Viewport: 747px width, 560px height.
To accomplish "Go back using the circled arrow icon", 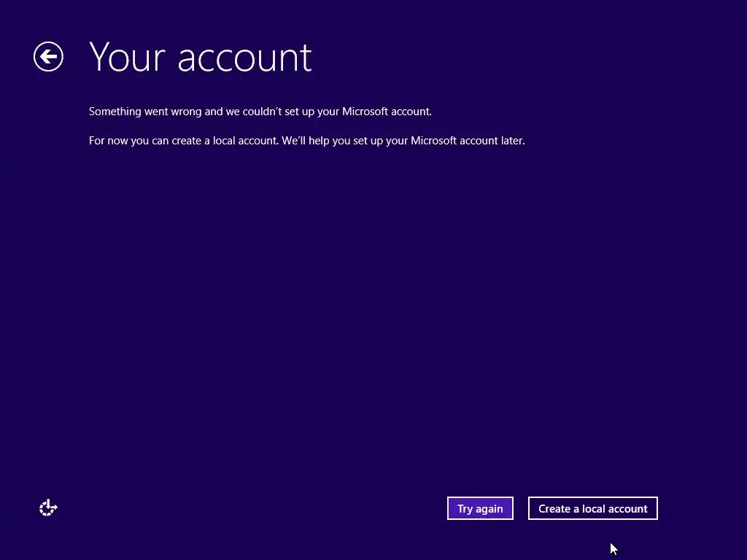I will coord(48,57).
